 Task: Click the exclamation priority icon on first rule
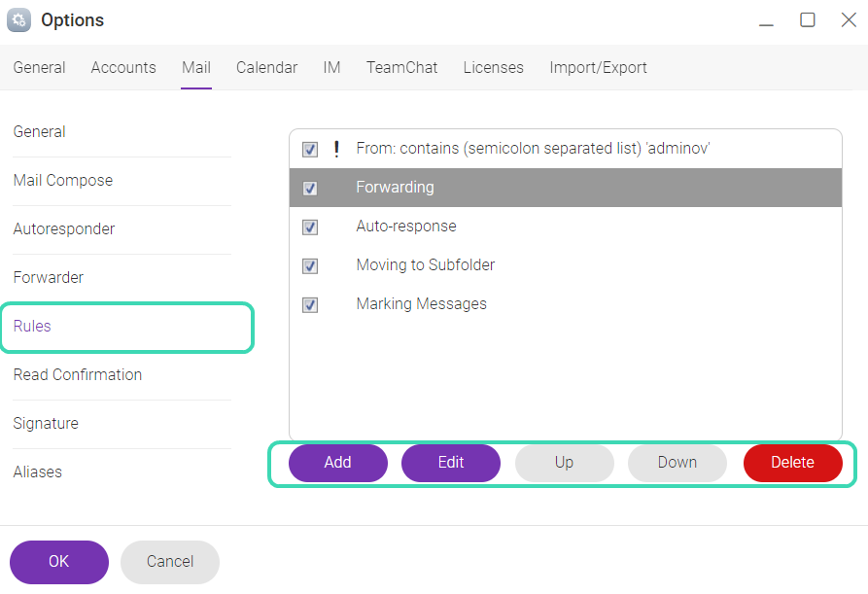pyautogui.click(x=336, y=149)
